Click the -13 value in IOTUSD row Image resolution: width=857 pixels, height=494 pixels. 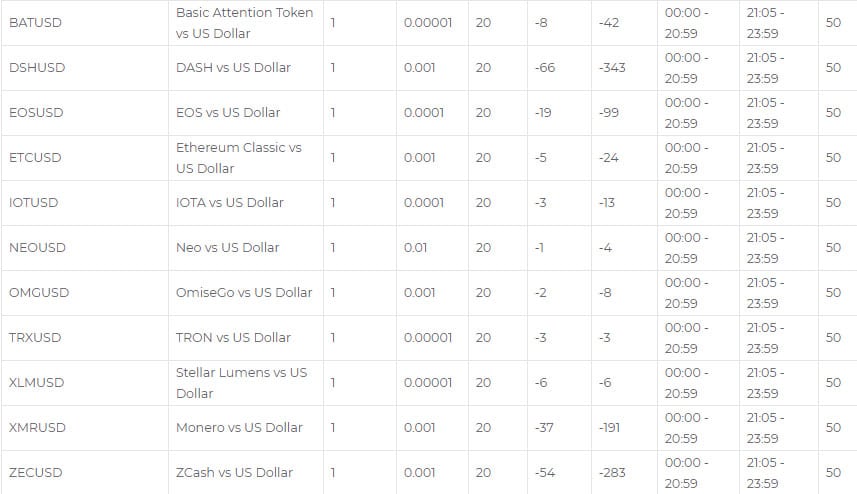pos(606,202)
